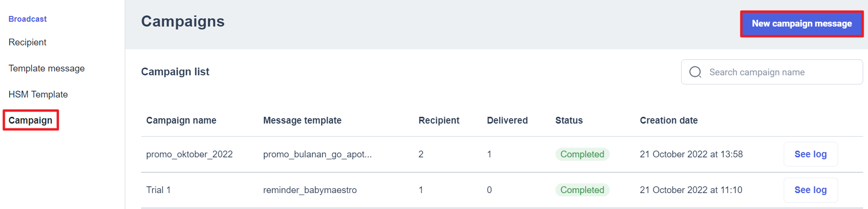The image size is (868, 209).
Task: Create a New campaign message
Action: click(x=802, y=24)
